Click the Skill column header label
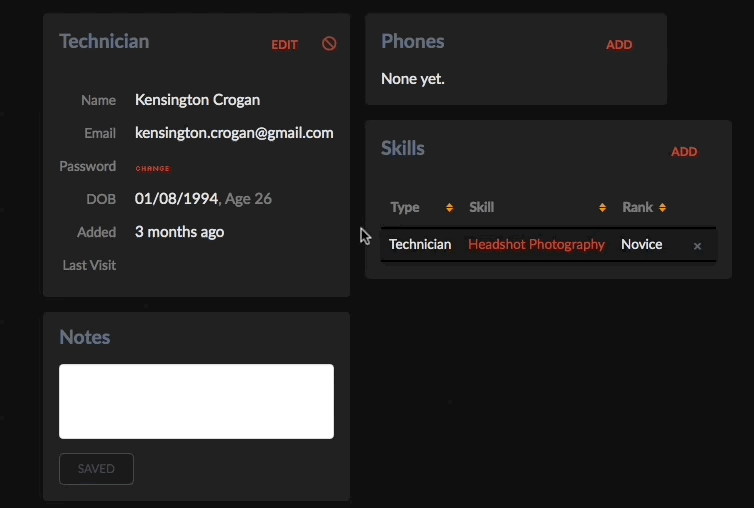754x508 pixels. point(481,207)
